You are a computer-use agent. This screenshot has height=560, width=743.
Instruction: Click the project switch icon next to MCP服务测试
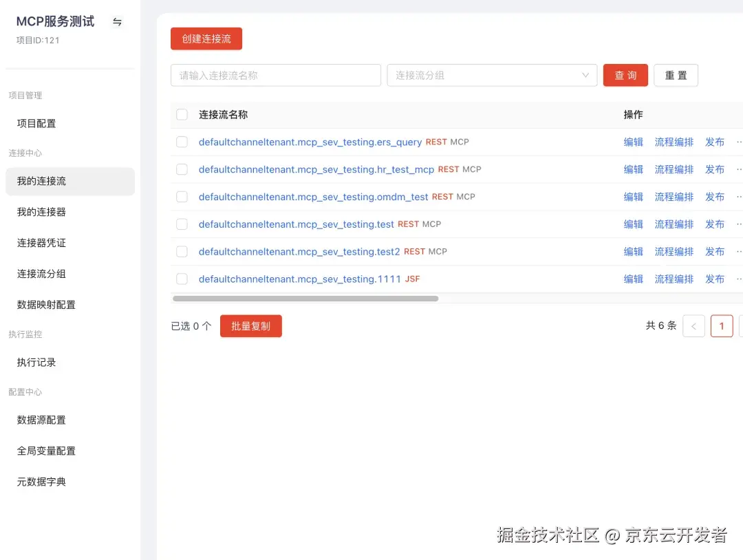117,21
